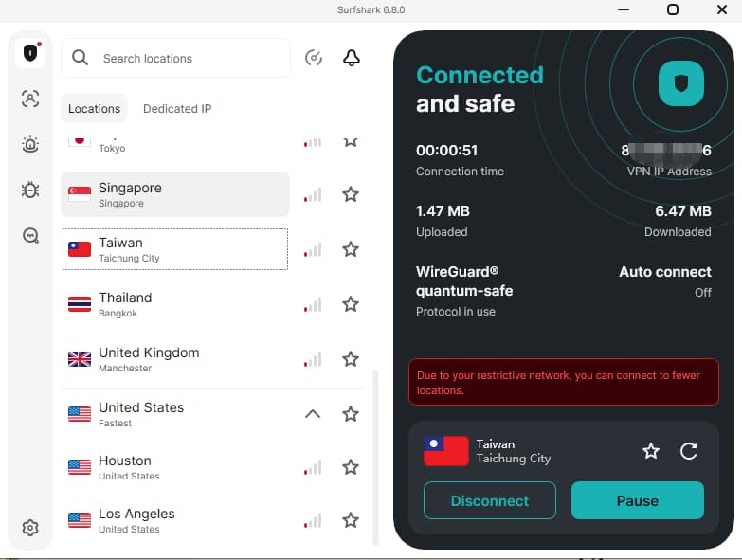Click the reconnect rotate icon
Screen dimensions: 742x560
pyautogui.click(x=689, y=451)
